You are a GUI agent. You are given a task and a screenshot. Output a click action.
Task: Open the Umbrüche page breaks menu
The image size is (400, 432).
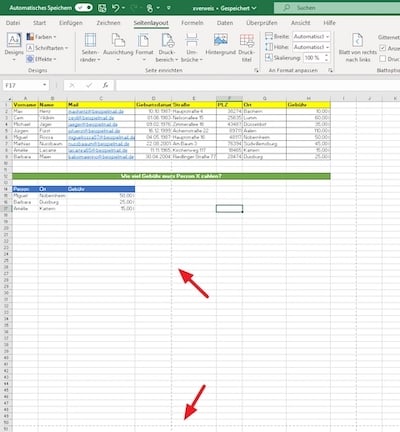pyautogui.click(x=192, y=48)
